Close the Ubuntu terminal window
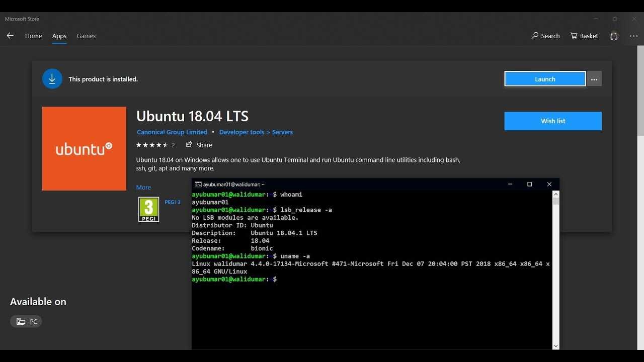Image resolution: width=644 pixels, height=362 pixels. coord(549,185)
